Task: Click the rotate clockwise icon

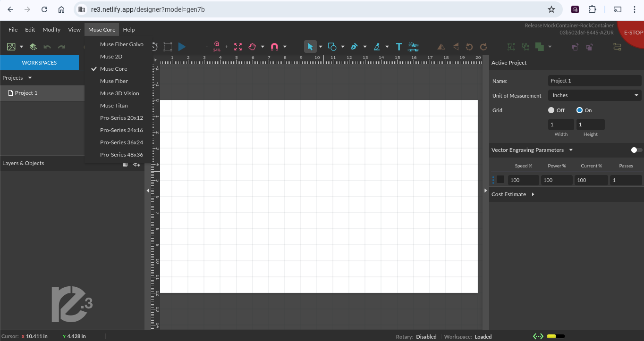Action: click(x=483, y=47)
